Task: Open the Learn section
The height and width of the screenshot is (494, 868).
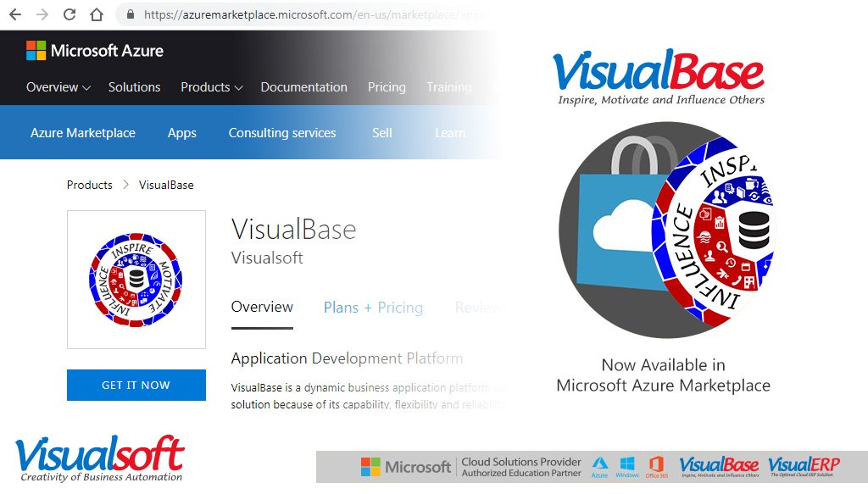Action: coord(450,133)
